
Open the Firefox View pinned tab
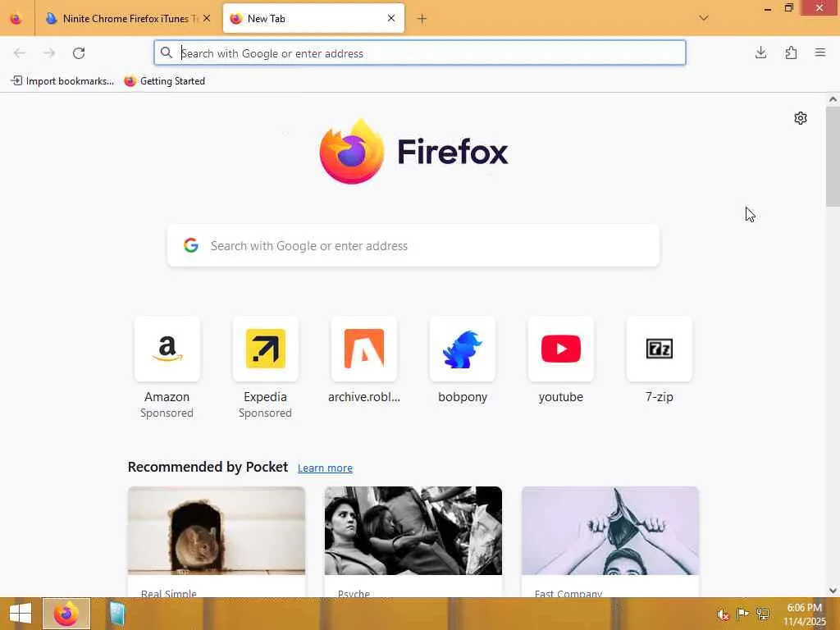tap(16, 19)
